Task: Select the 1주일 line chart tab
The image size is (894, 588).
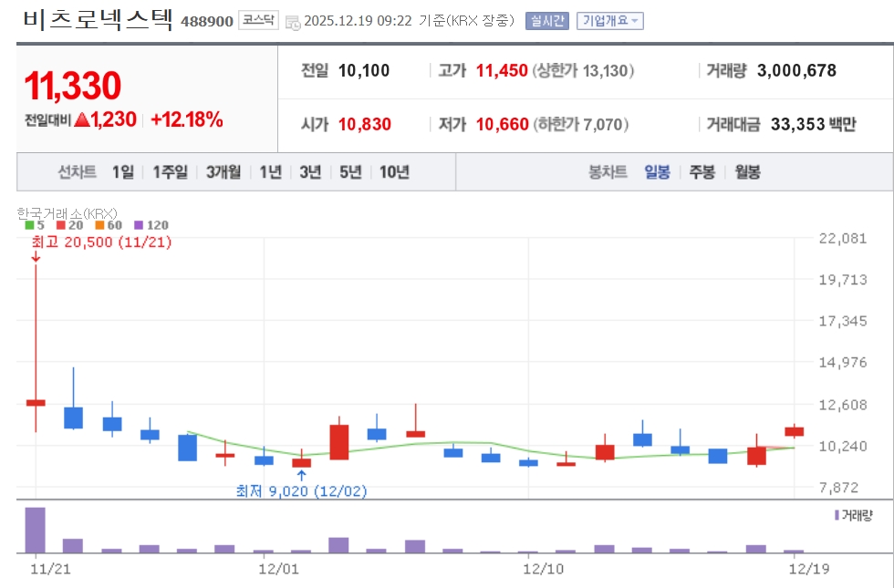Action: click(170, 171)
